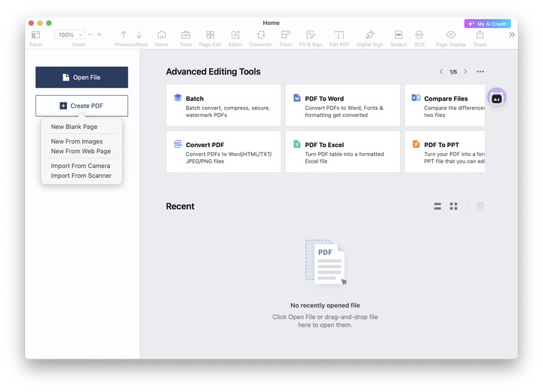The image size is (543, 392).
Task: Choose Import From Camera
Action: 81,166
